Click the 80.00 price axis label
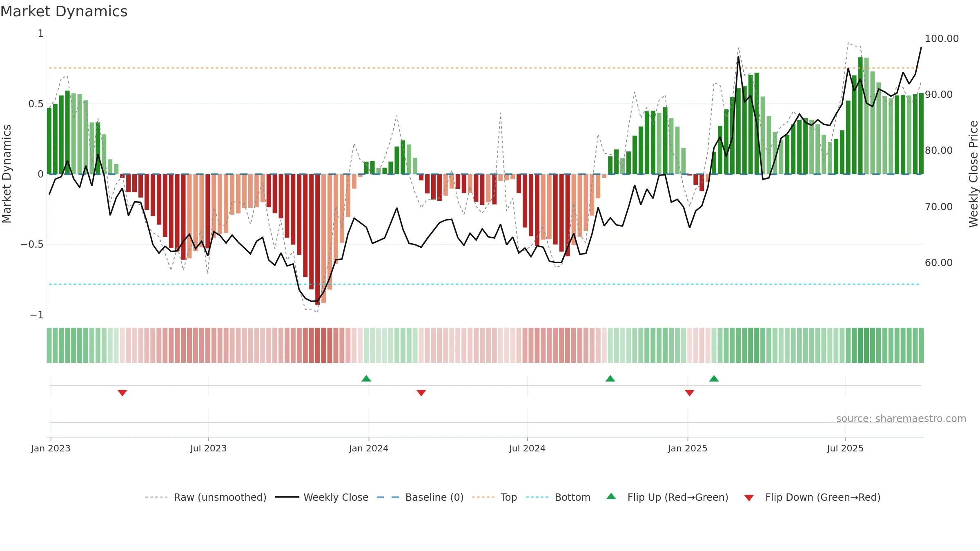 coord(939,151)
